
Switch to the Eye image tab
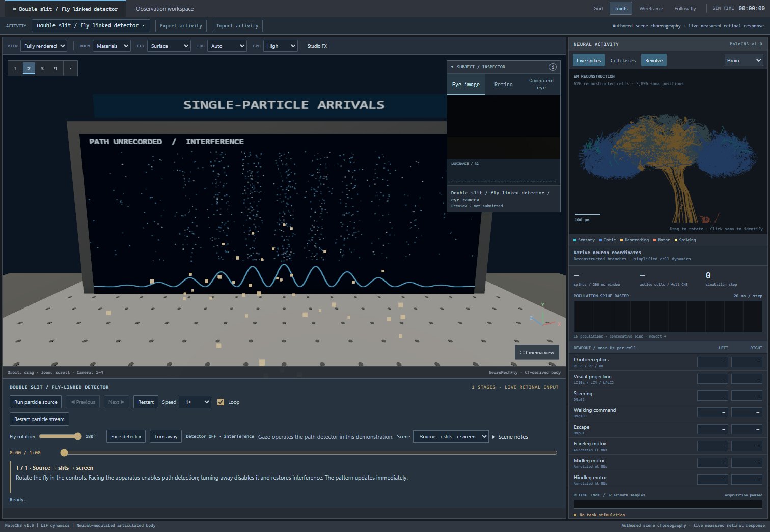[x=466, y=85]
